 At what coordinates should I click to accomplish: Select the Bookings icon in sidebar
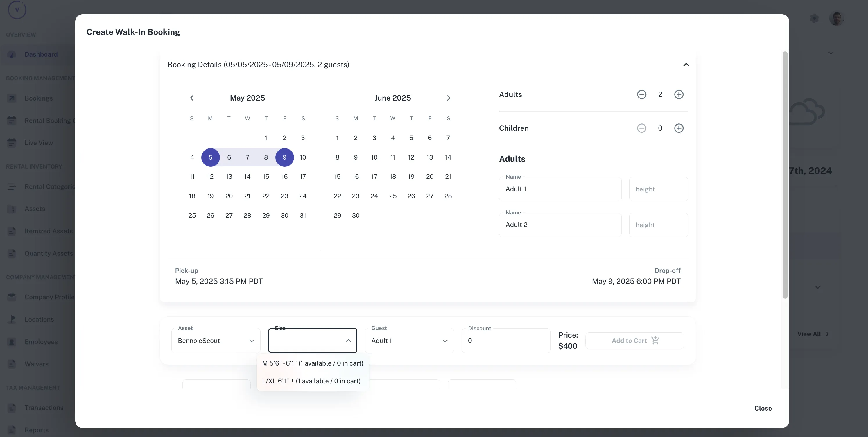(12, 98)
